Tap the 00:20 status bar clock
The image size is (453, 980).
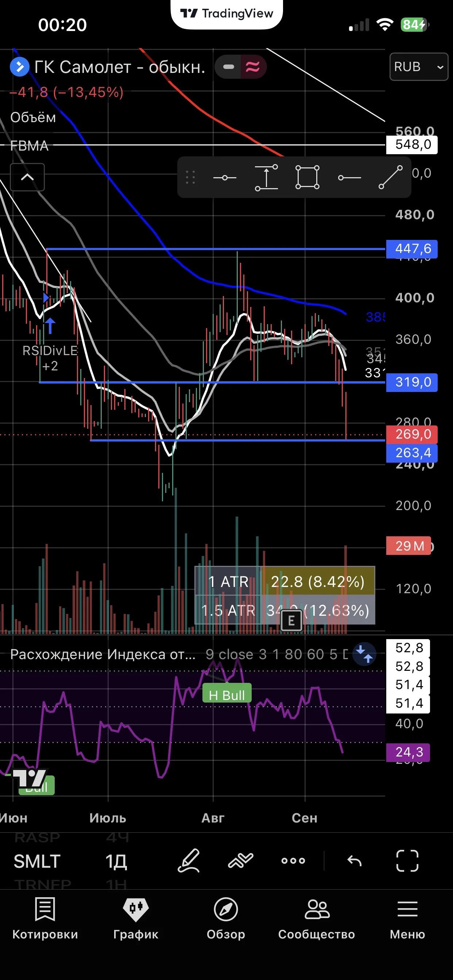click(x=62, y=25)
